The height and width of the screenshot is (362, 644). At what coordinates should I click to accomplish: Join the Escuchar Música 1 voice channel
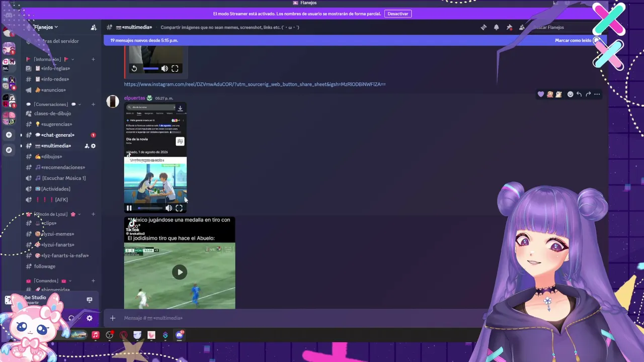[x=61, y=178]
